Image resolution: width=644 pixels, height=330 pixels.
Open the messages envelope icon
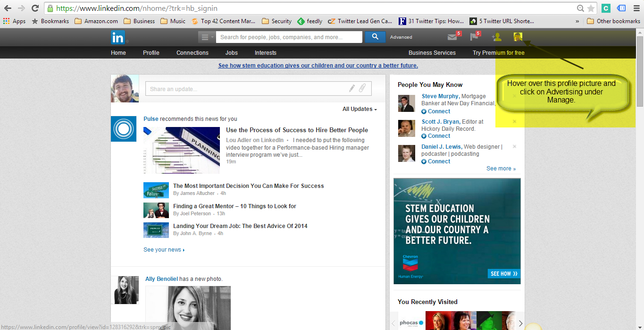click(x=452, y=37)
